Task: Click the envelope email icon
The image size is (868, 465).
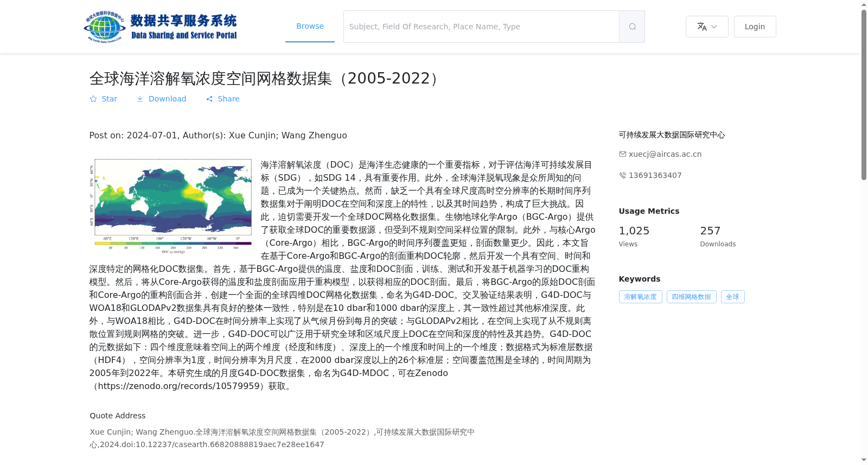Action: [623, 154]
